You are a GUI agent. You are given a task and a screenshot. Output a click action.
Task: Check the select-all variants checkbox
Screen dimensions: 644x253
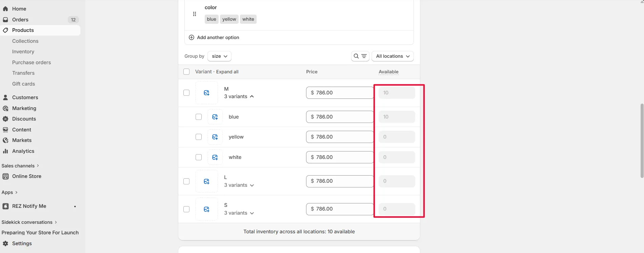pyautogui.click(x=186, y=72)
